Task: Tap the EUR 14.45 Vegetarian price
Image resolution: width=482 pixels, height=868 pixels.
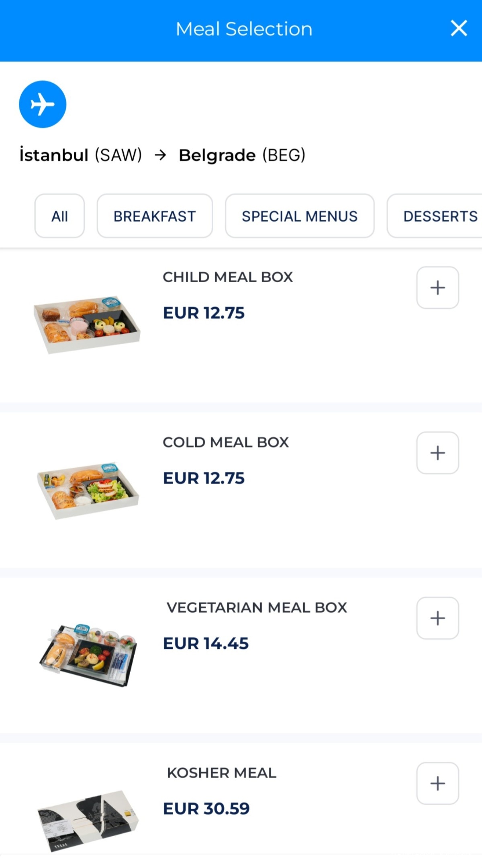Action: (x=206, y=644)
